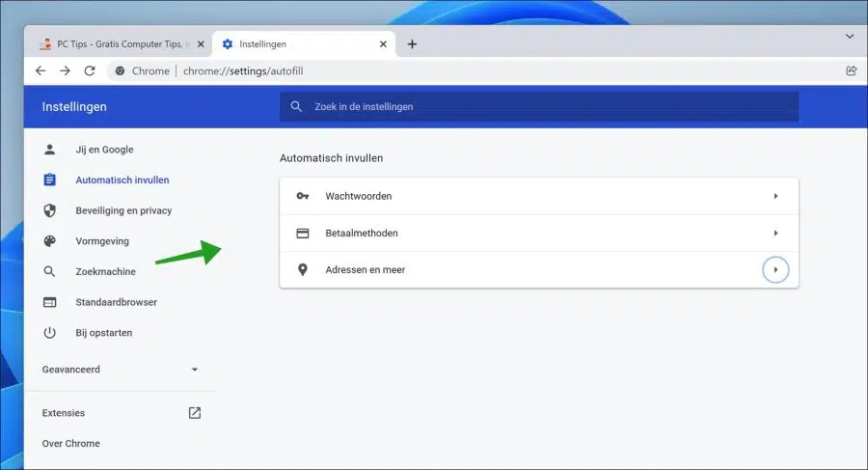Switch to the PC Tips tab
868x470 pixels.
tap(119, 44)
